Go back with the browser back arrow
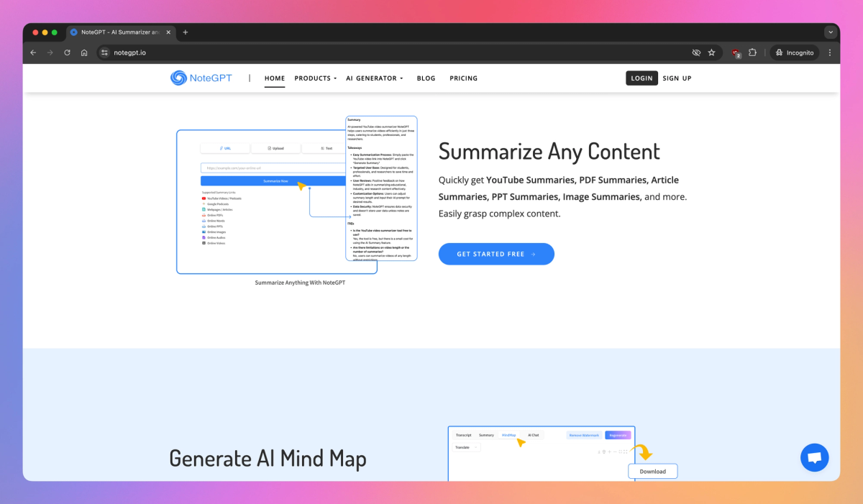The height and width of the screenshot is (504, 863). coord(33,52)
